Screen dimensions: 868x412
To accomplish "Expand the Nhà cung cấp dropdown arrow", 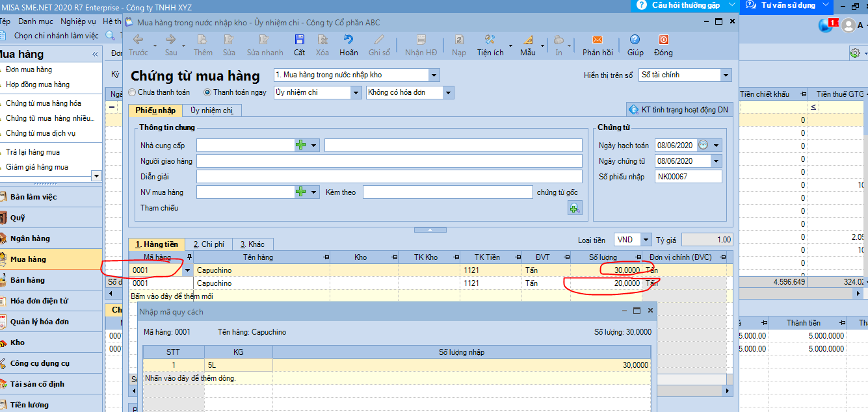I will tap(314, 145).
